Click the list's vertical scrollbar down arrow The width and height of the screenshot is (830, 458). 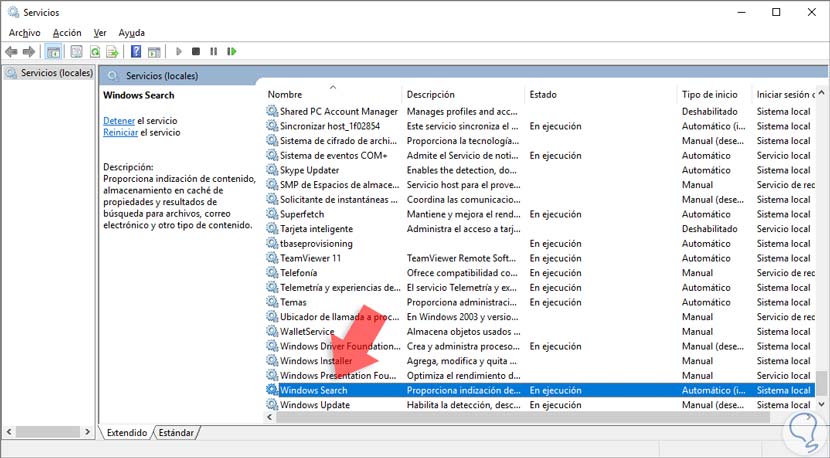pos(822,405)
